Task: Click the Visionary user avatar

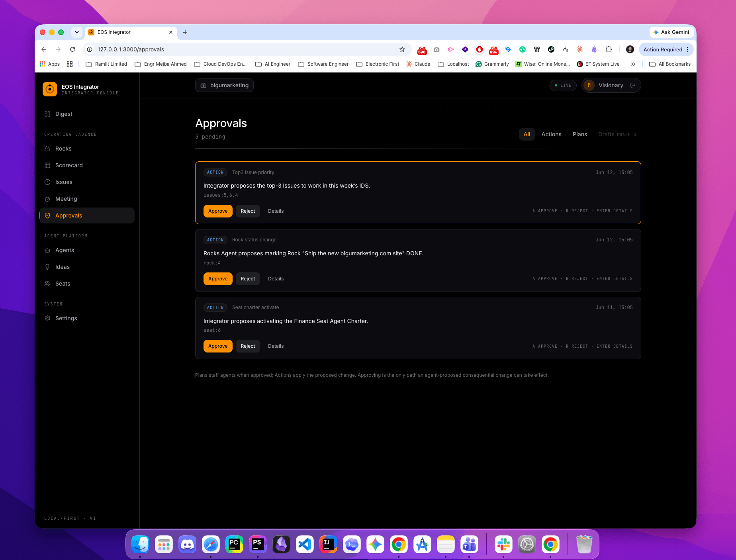Action: (589, 85)
